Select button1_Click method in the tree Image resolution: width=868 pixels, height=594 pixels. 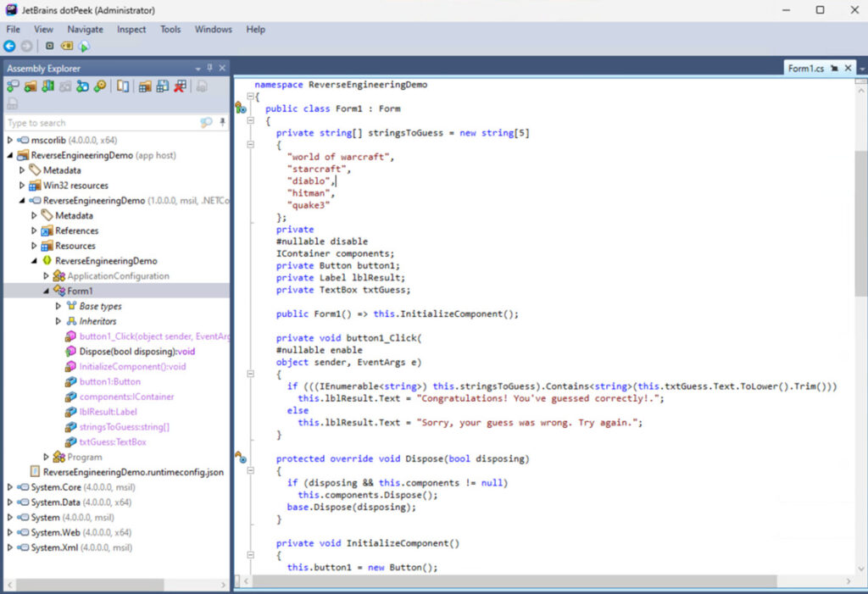(x=154, y=336)
